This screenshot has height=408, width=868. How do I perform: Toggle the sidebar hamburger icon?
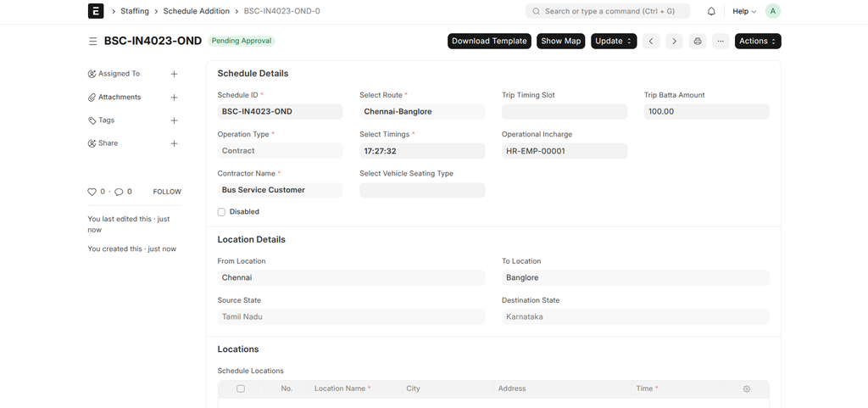pyautogui.click(x=92, y=41)
